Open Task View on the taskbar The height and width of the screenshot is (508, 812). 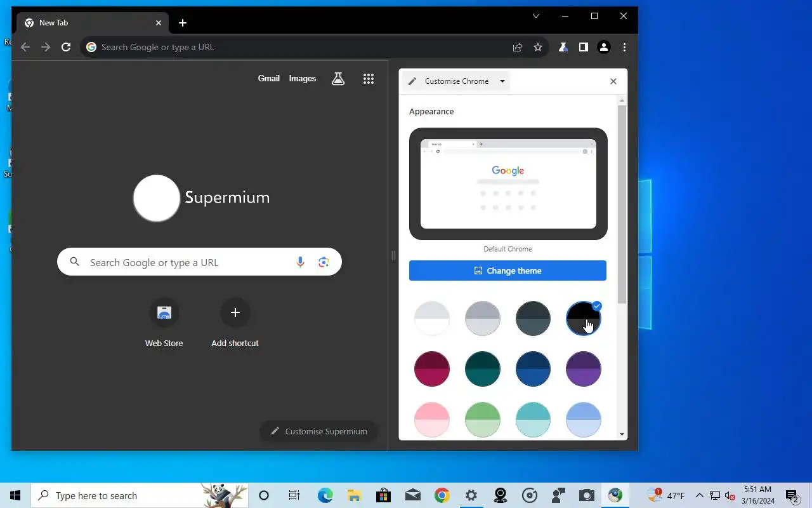(294, 495)
